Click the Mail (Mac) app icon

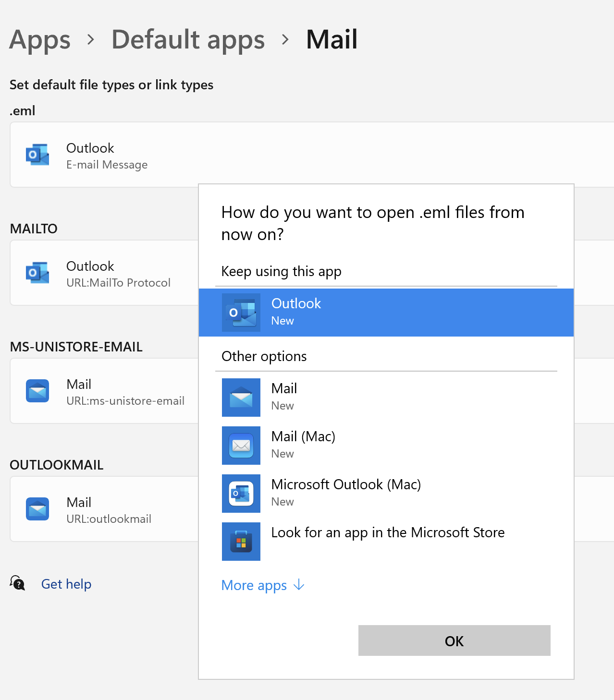coord(241,446)
